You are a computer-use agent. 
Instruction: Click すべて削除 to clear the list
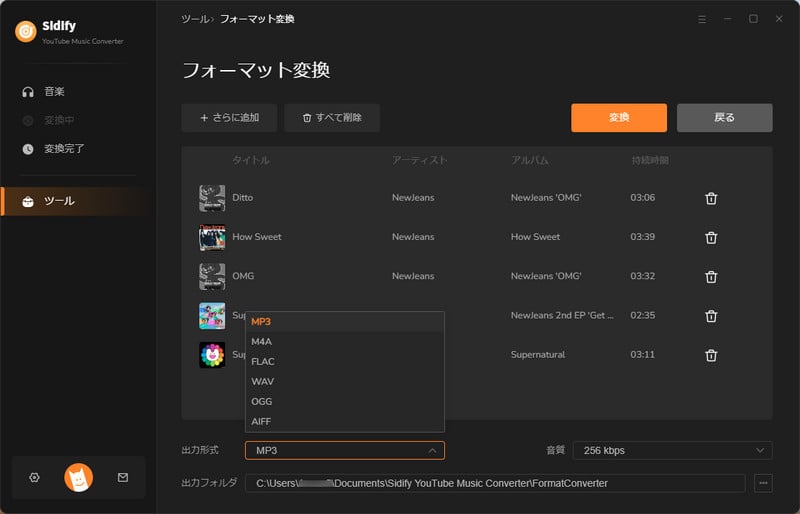(332, 117)
